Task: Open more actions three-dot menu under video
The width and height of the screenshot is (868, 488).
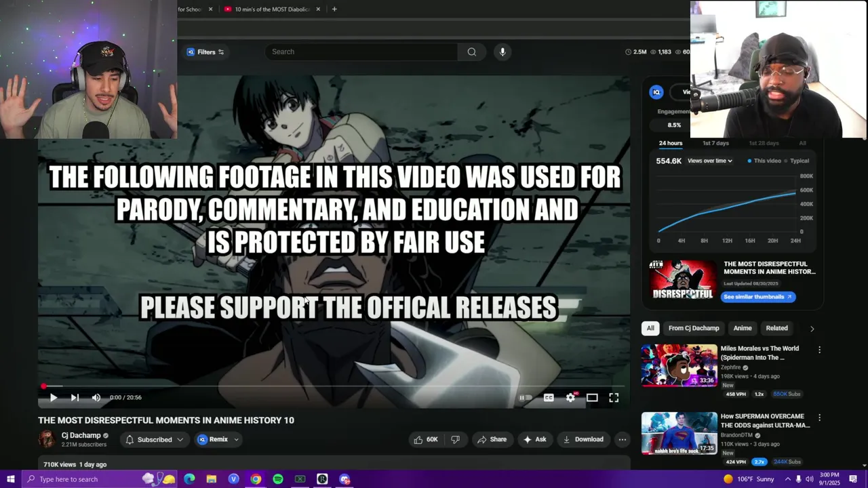Action: (x=622, y=439)
